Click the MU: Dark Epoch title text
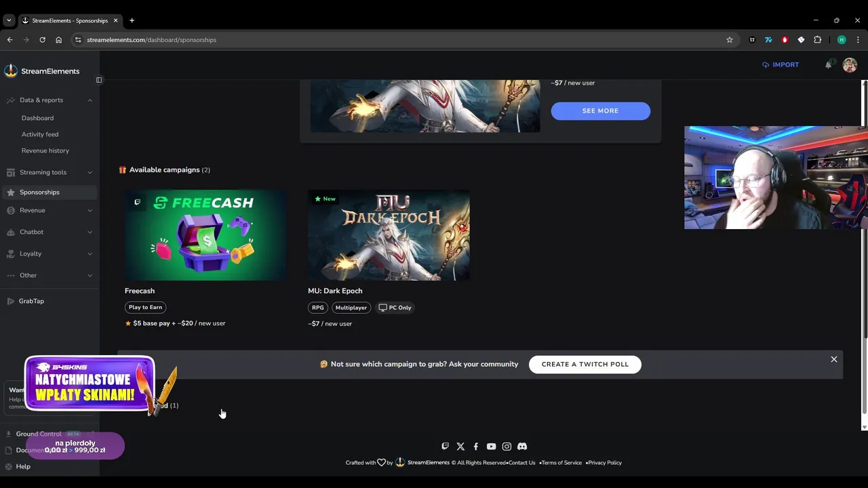868x488 pixels. [335, 291]
